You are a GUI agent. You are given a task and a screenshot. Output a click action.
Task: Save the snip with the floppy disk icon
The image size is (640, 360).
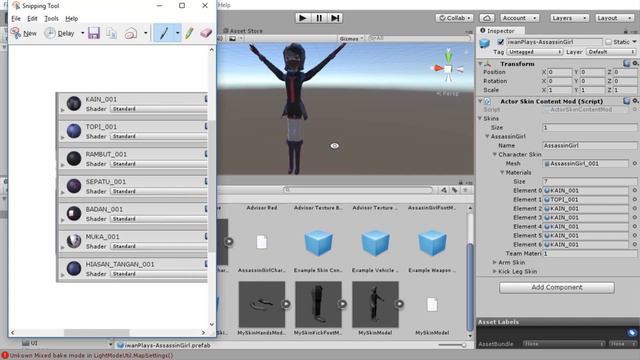[x=94, y=33]
